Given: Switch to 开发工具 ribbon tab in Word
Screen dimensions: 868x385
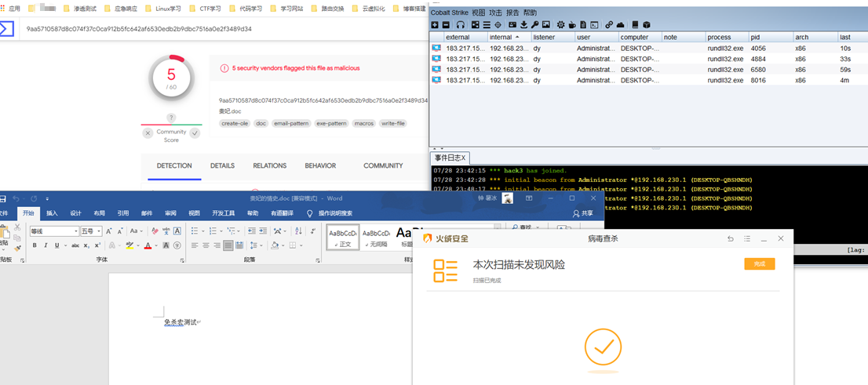Looking at the screenshot, I should (x=223, y=213).
